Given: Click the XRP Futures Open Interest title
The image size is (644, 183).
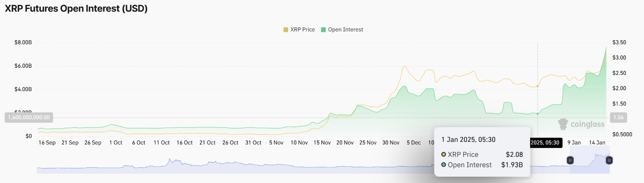Looking at the screenshot, I should [x=76, y=9].
